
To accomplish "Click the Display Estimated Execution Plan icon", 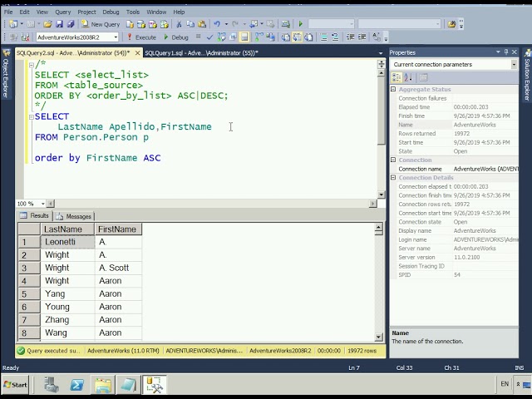I will 221,37.
